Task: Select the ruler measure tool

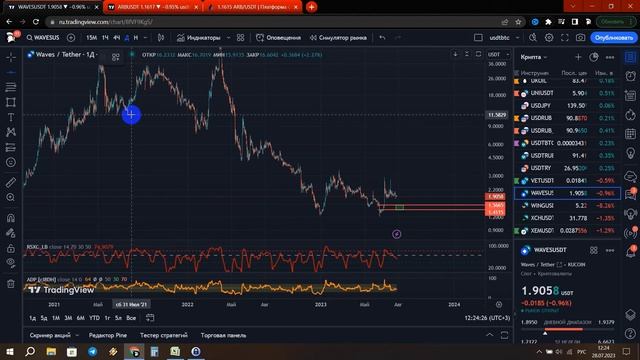Action: 11,182
